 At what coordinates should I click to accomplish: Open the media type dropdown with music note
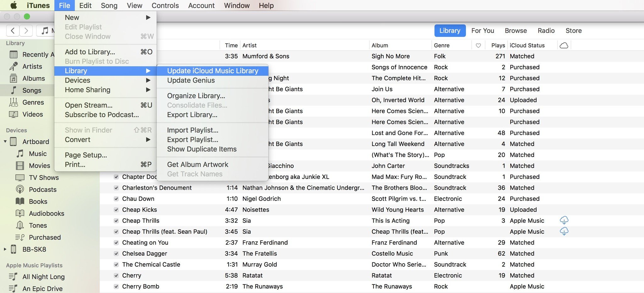click(46, 30)
